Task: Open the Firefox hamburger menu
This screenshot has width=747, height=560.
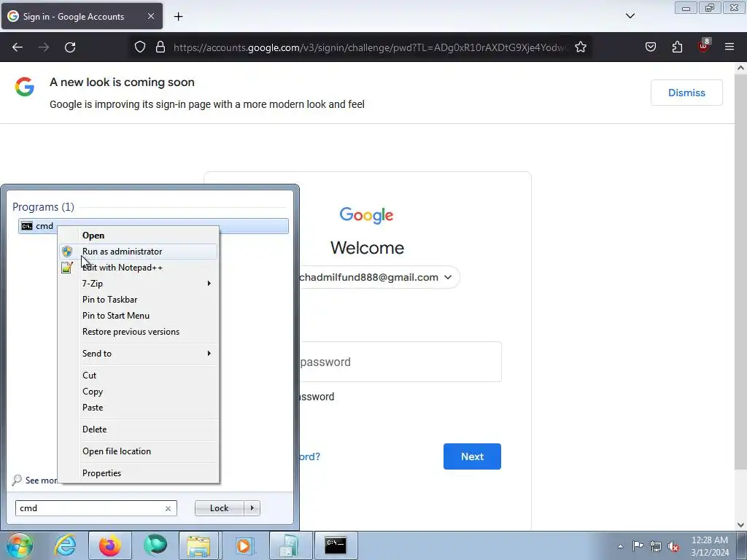Action: tap(729, 47)
